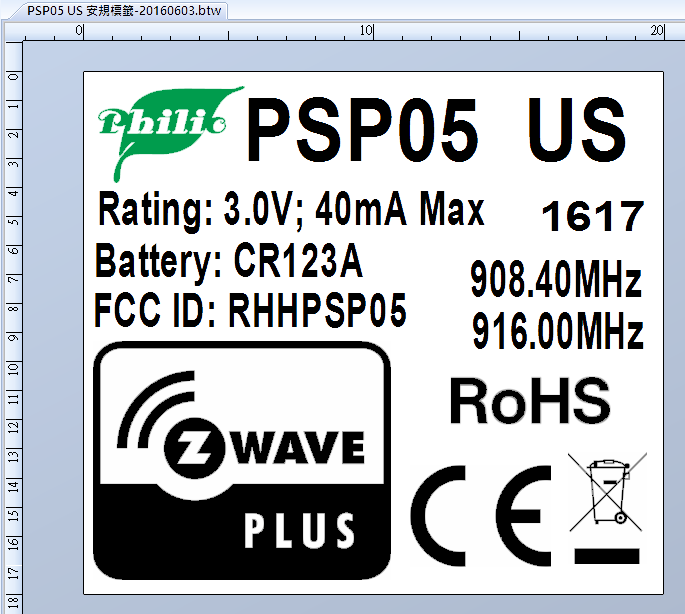Select the 916.00MHz frequency text

558,330
